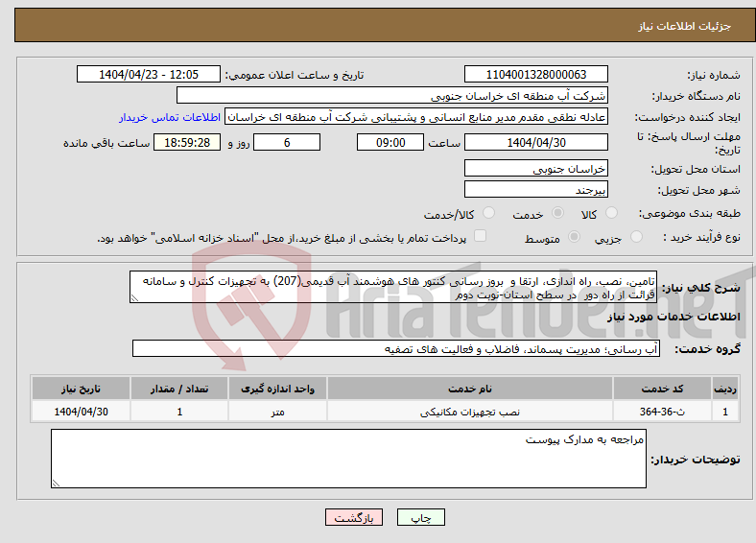The image size is (756, 543).
Task: Click the service code cell ث-36-364
Action: (663, 412)
